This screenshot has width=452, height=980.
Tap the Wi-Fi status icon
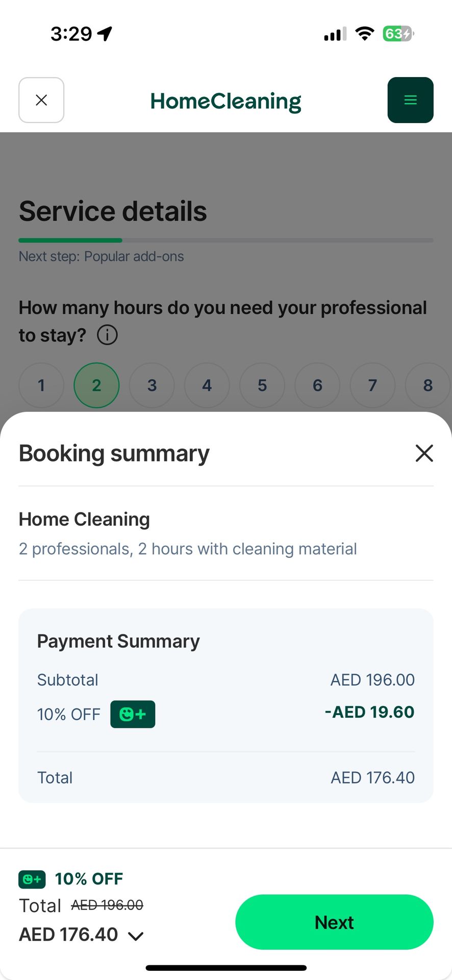[364, 34]
